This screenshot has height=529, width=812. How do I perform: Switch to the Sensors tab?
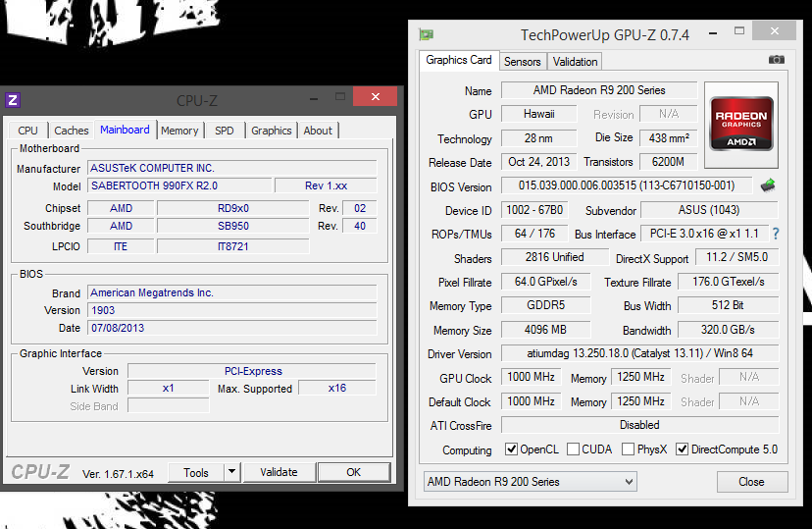pos(523,62)
